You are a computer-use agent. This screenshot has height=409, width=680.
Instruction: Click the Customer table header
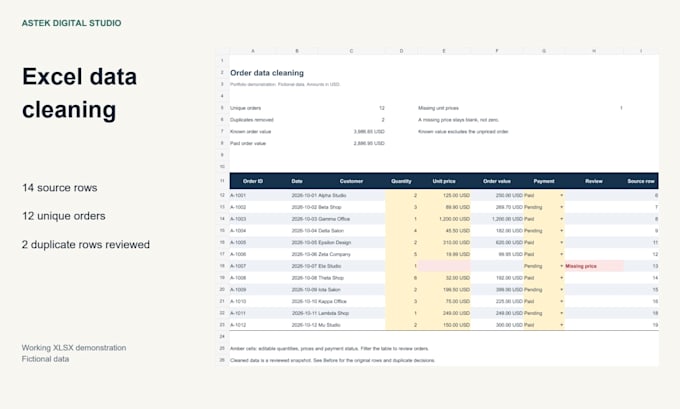tap(351, 181)
